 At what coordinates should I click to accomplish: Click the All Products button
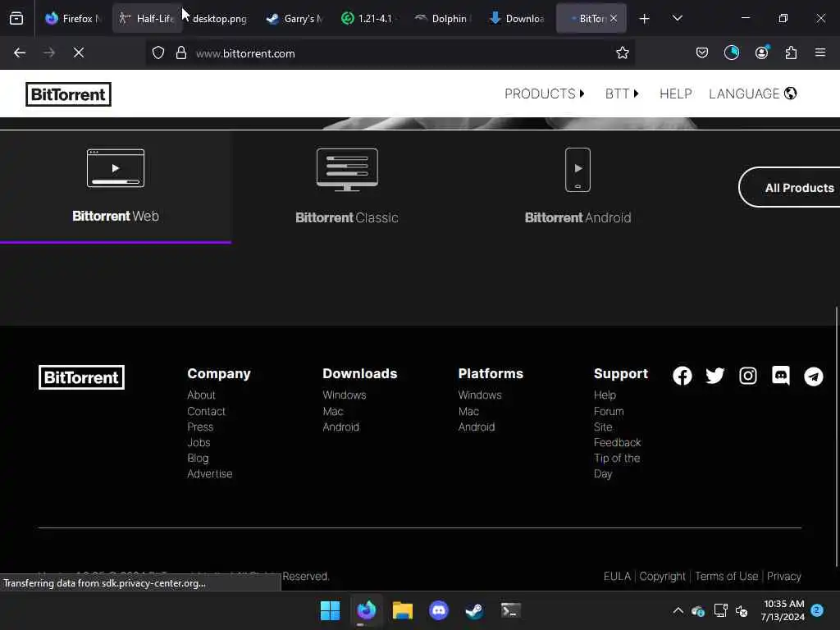(x=789, y=188)
